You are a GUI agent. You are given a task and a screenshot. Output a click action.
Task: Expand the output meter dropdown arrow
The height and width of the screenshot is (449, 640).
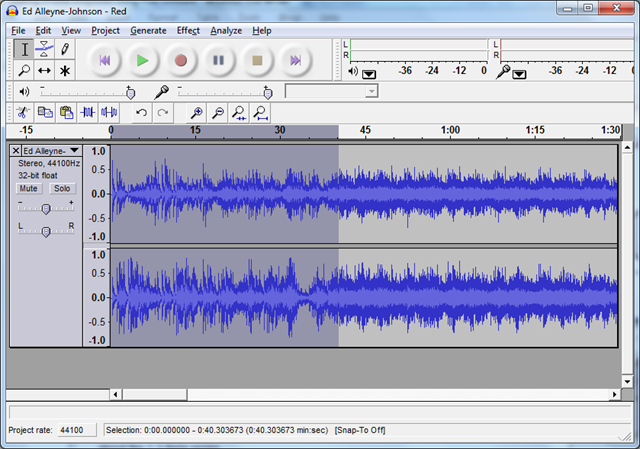[x=369, y=74]
